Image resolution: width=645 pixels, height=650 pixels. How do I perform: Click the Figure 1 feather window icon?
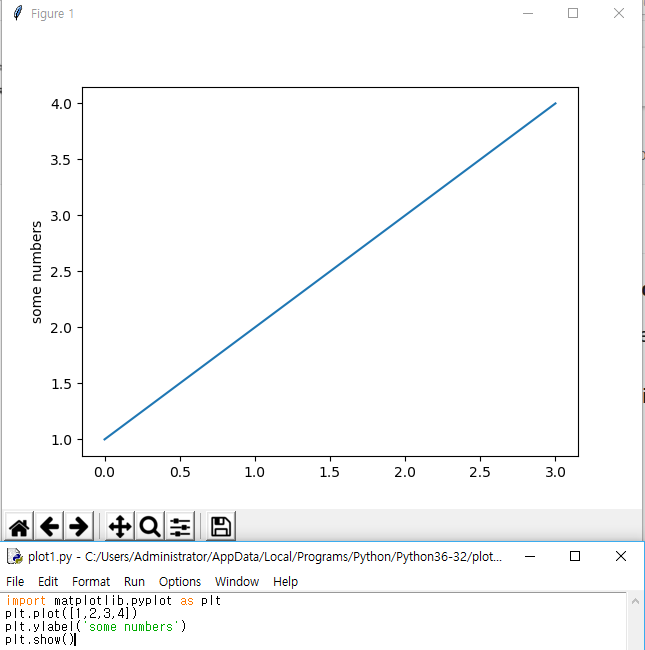click(x=17, y=13)
